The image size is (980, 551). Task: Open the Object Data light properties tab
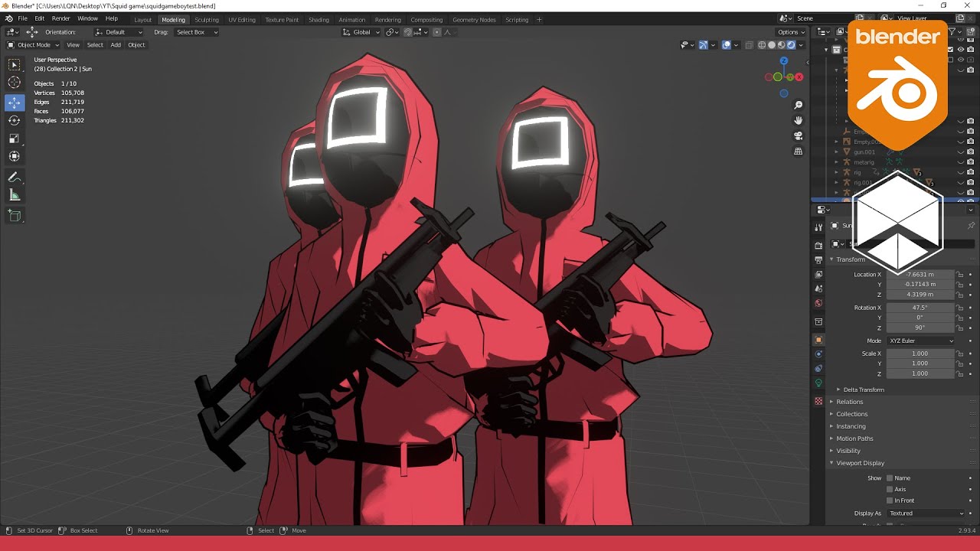tap(818, 383)
